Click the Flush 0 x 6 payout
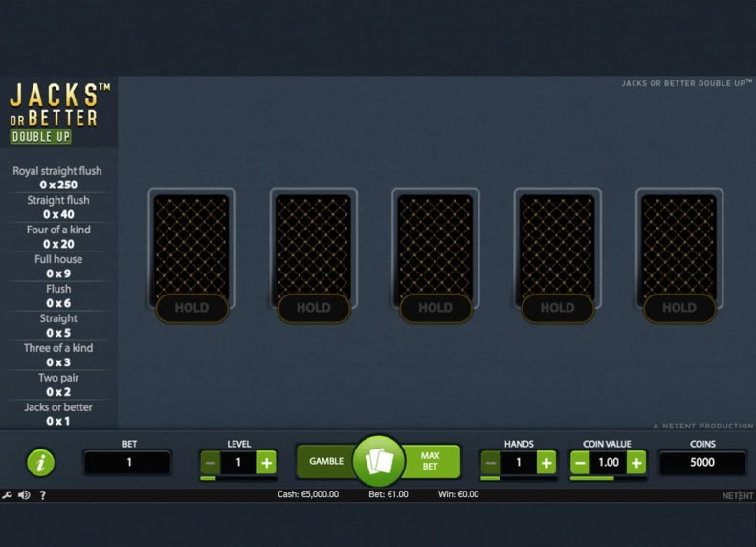The width and height of the screenshot is (756, 547). [57, 295]
